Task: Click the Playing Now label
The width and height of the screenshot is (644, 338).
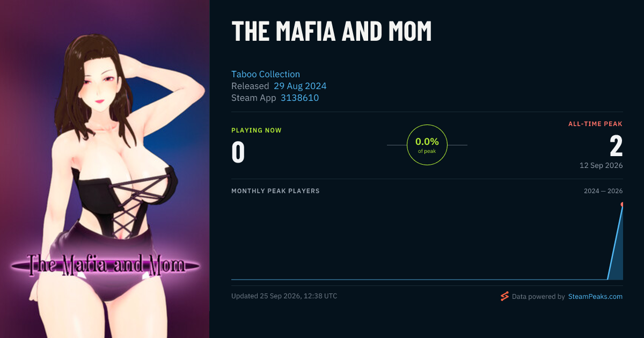Action: click(x=257, y=130)
